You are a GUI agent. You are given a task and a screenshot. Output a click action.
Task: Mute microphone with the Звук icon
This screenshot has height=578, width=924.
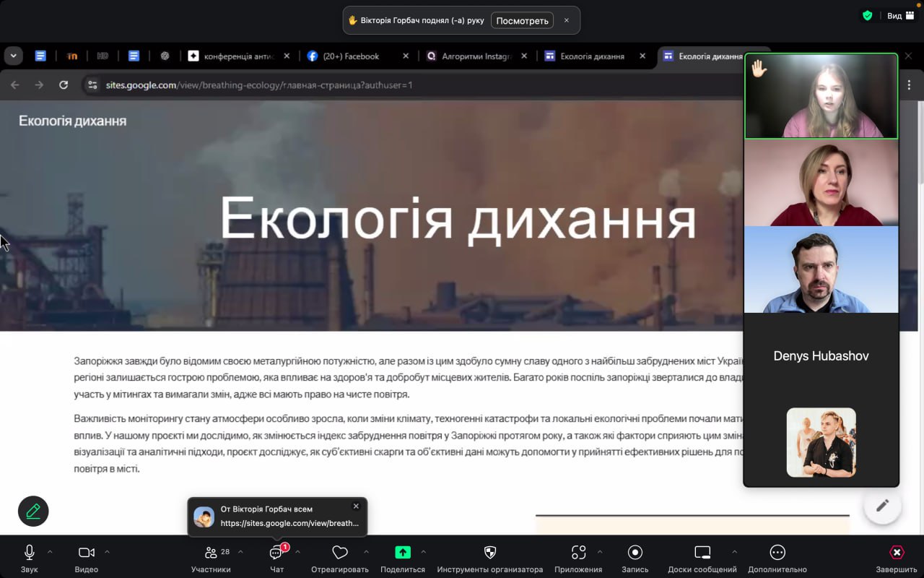[30, 553]
